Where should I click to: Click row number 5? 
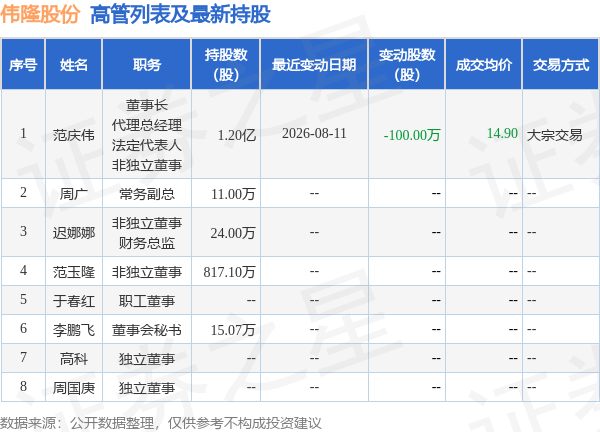coord(23,299)
